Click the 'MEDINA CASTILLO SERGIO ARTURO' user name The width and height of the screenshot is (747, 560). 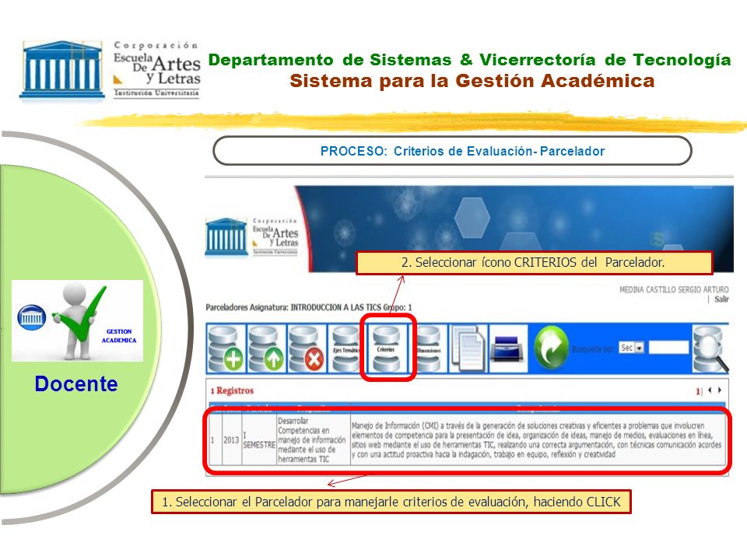tap(674, 289)
